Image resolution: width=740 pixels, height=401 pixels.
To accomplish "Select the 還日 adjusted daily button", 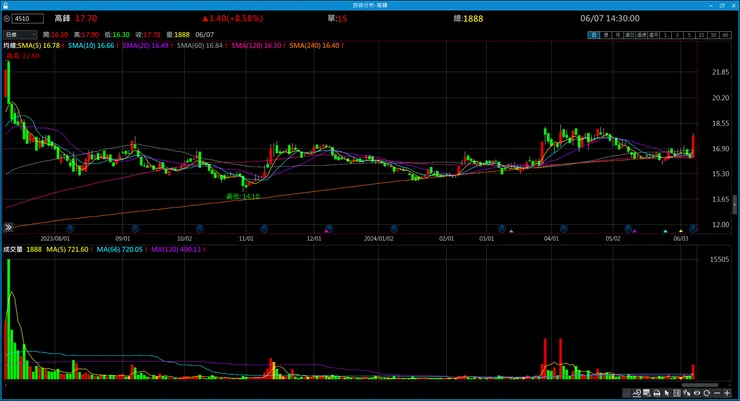I will pyautogui.click(x=630, y=35).
